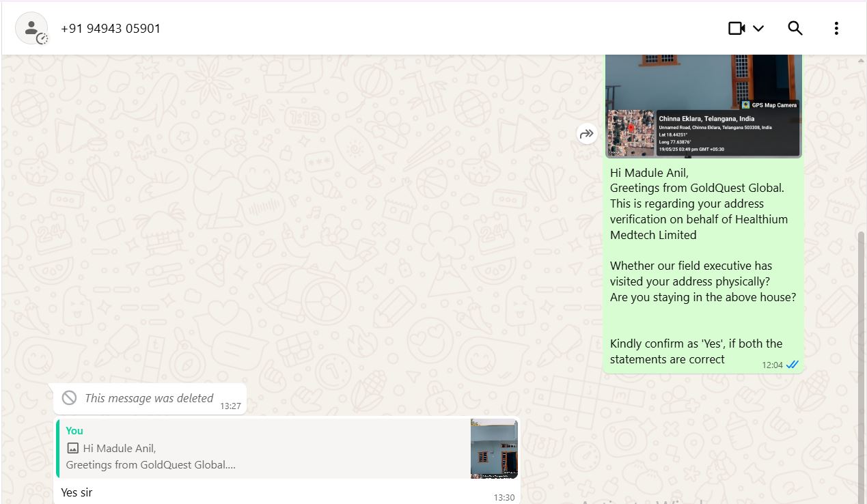Click the 'Chinna Eklara, Telangana, India' caption
Viewport: 867px width, 504px height.
(706, 119)
